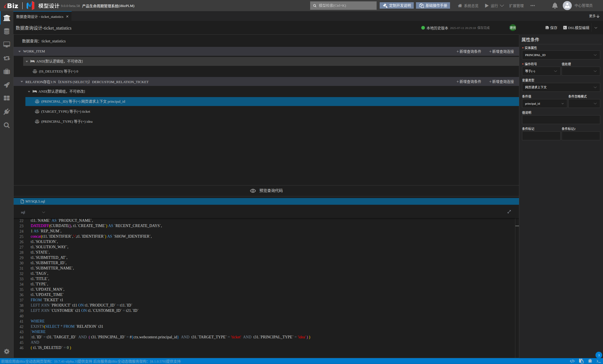This screenshot has width=603, height=364.
Task: Open the bank building icon in left sidebar
Action: tap(7, 18)
